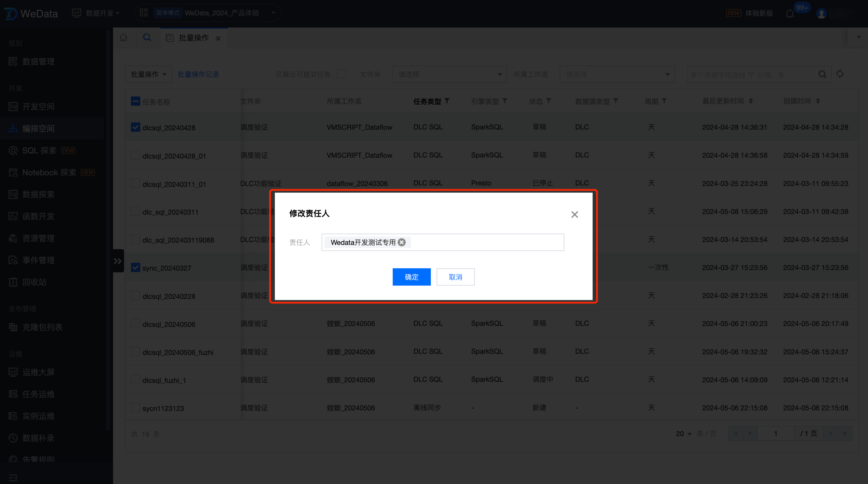
Task: Sort by 最后更新时间 arrows
Action: pyautogui.click(x=751, y=101)
